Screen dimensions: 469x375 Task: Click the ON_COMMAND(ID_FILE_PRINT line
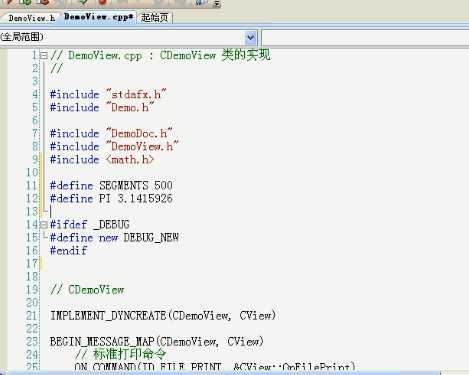[215, 367]
